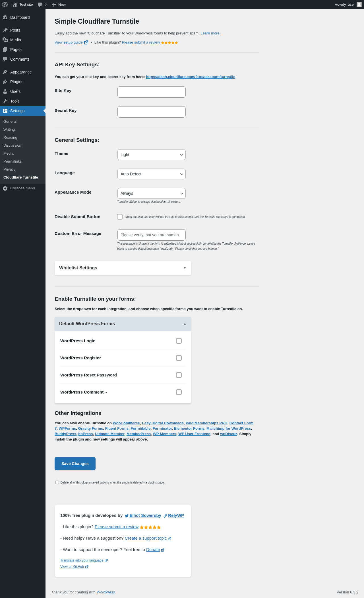Enable Turnstile on WordPress Register

coord(179,358)
